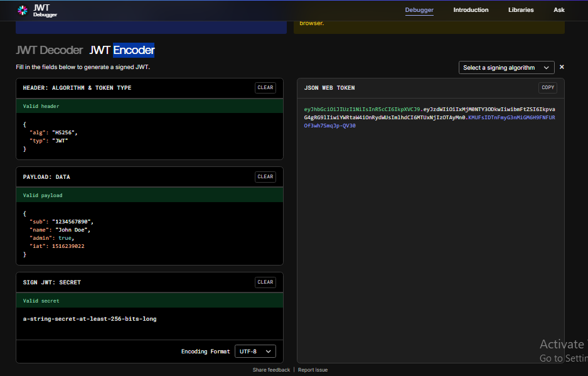The height and width of the screenshot is (376, 588).
Task: Close the signing algorithm selector with X
Action: (562, 67)
